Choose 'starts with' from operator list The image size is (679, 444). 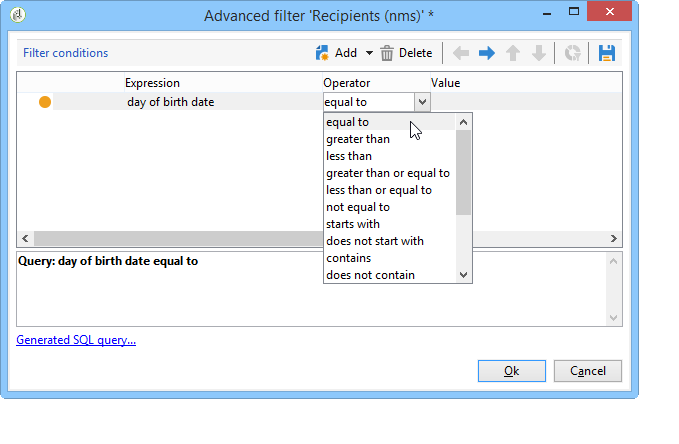pos(353,224)
